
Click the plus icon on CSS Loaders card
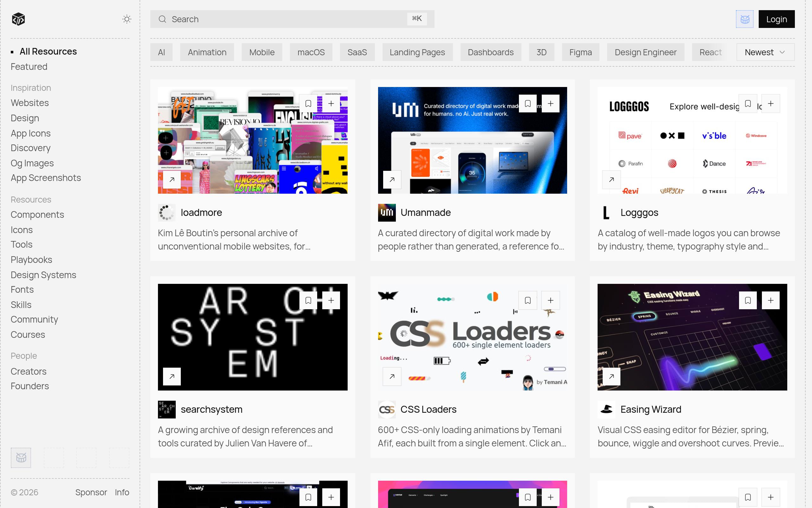click(x=551, y=300)
